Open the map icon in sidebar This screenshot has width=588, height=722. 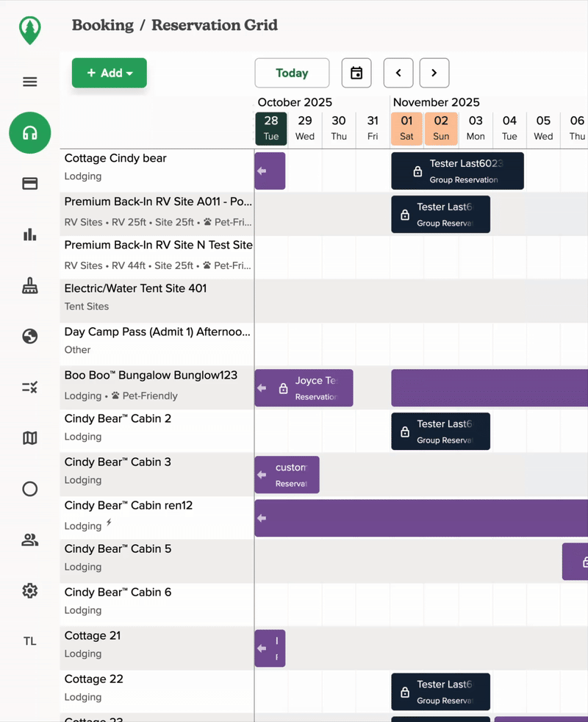tap(29, 438)
